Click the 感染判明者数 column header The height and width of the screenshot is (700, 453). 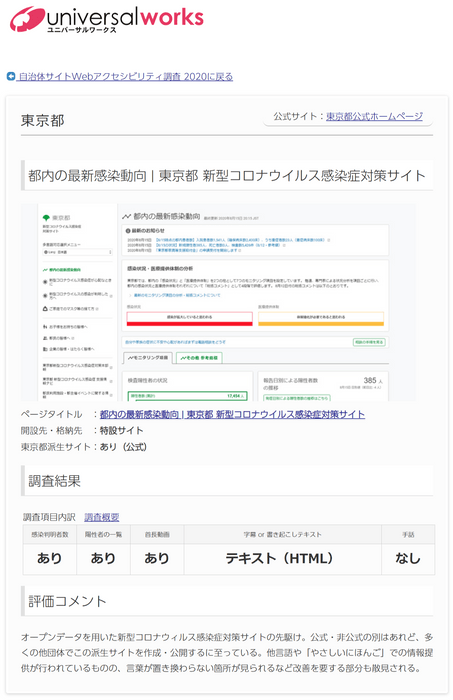(x=50, y=534)
